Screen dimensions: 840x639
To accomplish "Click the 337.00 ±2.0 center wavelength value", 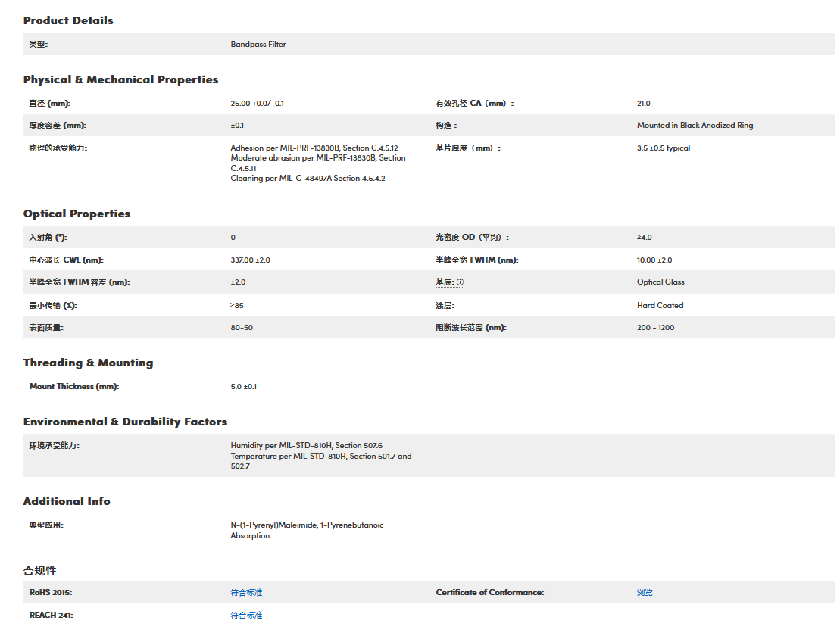I will click(x=250, y=260).
